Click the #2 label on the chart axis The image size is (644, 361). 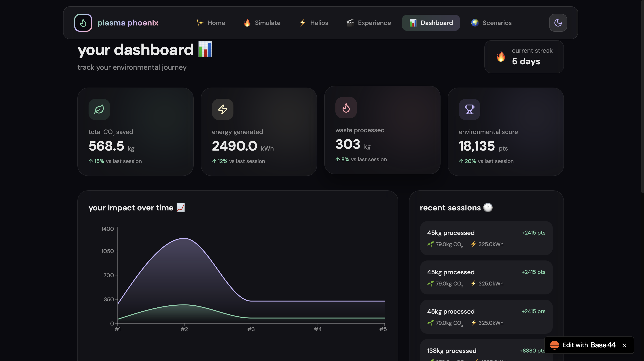click(x=184, y=329)
